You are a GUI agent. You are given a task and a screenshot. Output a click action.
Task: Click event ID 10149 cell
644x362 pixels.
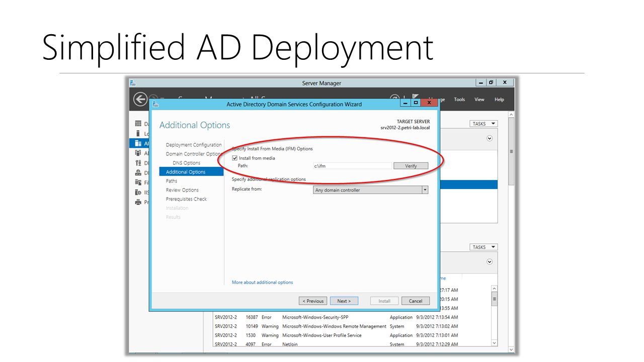(252, 326)
